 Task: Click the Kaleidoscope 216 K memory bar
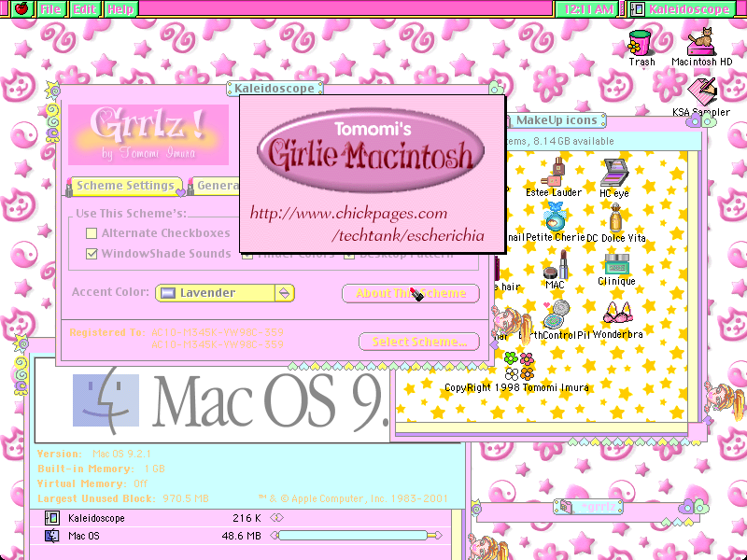point(276,518)
